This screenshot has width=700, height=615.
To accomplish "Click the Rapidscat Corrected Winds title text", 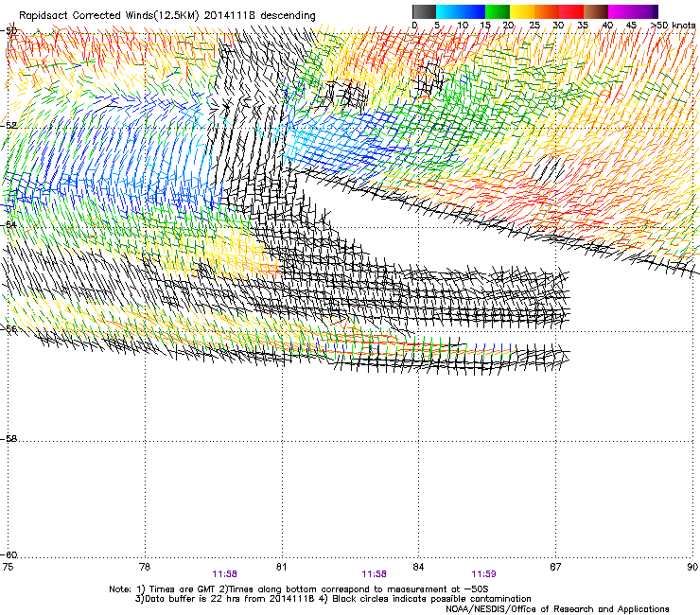I will point(167,16).
